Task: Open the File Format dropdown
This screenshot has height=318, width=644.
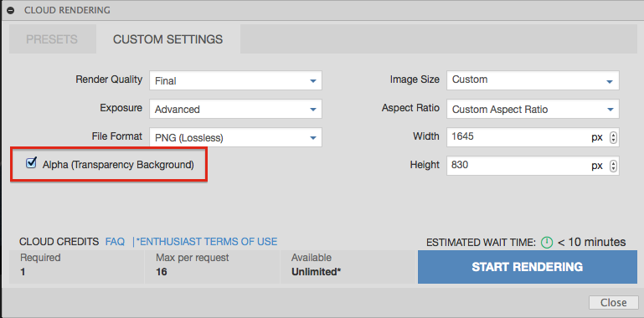Action: click(x=235, y=137)
